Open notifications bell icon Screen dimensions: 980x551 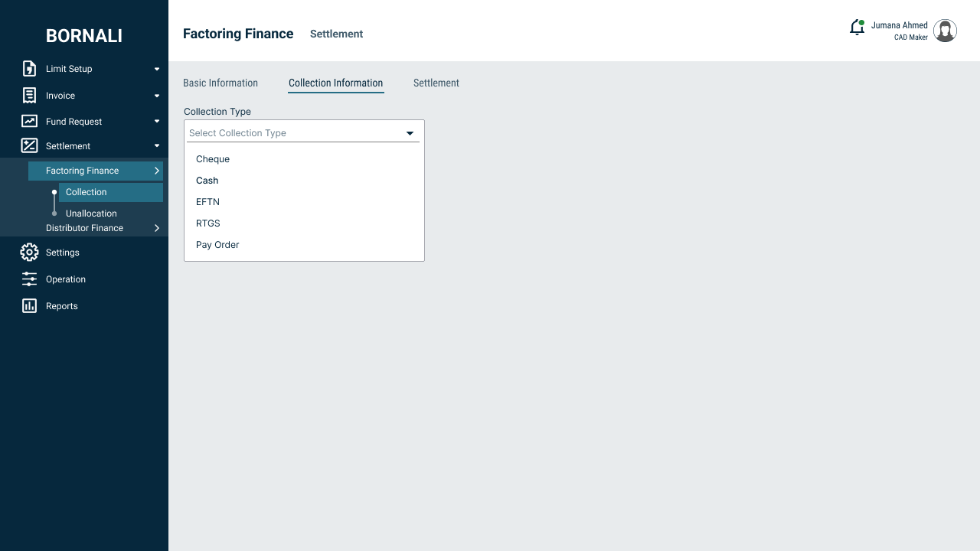tap(857, 28)
